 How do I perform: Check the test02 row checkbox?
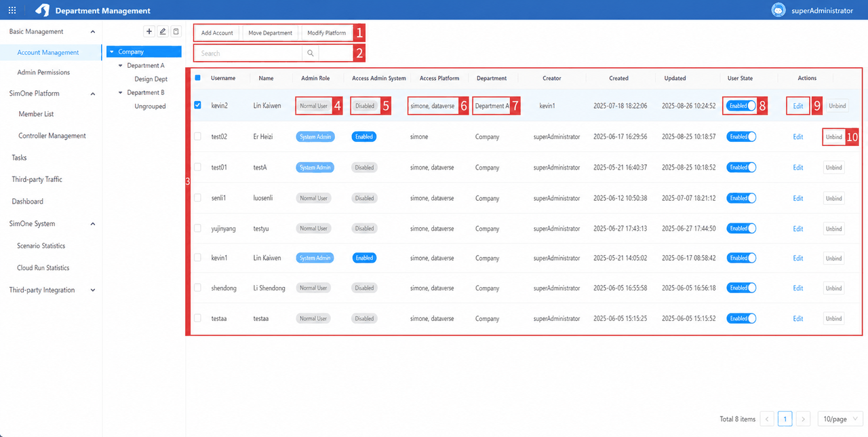point(197,136)
